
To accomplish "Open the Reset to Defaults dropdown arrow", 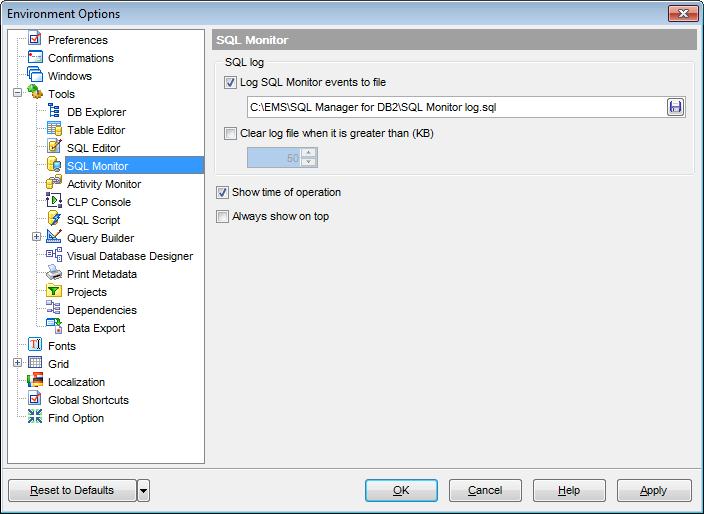I will click(143, 490).
